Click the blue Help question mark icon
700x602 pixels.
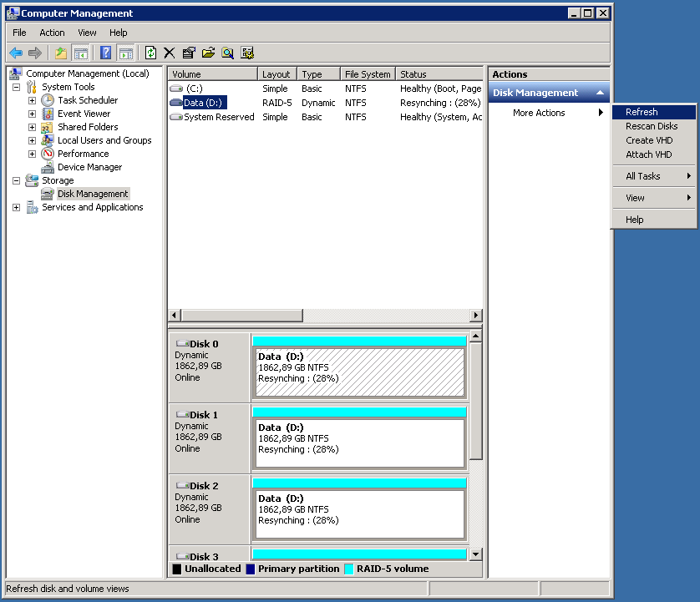click(x=106, y=53)
